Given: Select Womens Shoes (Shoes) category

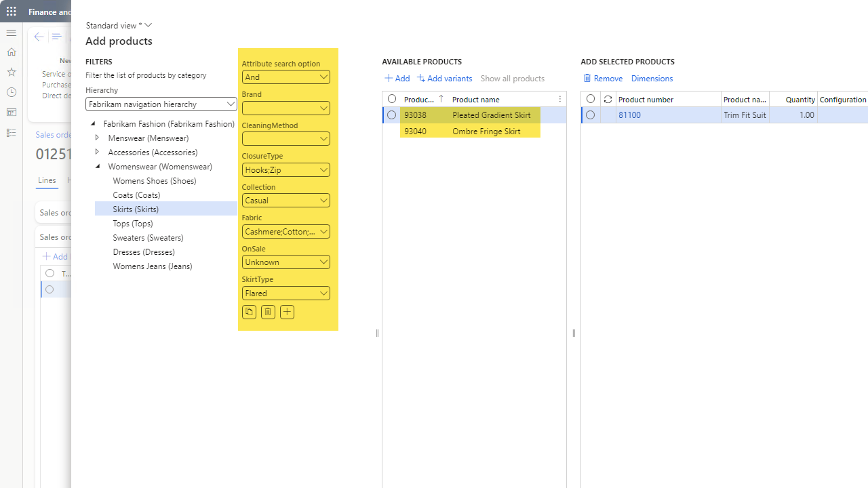Looking at the screenshot, I should pos(155,181).
